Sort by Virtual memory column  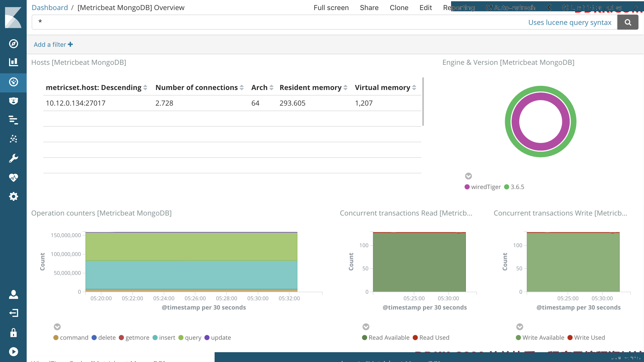tap(414, 88)
